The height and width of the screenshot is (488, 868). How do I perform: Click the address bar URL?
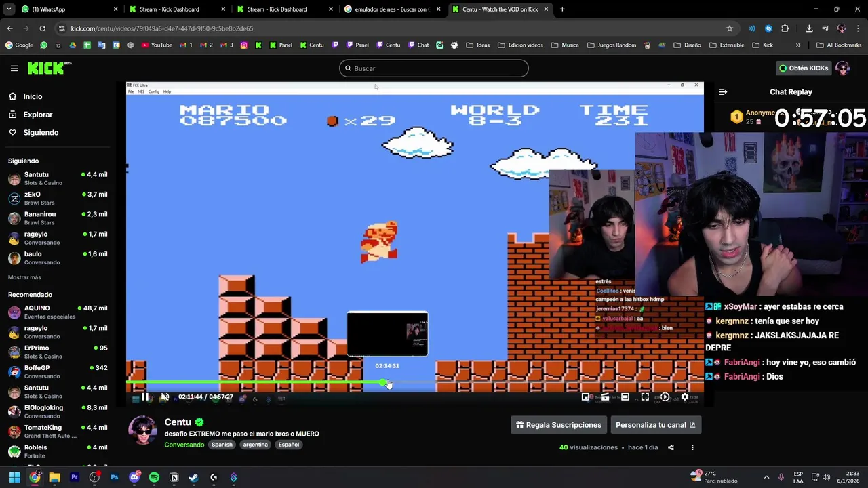[x=162, y=28]
